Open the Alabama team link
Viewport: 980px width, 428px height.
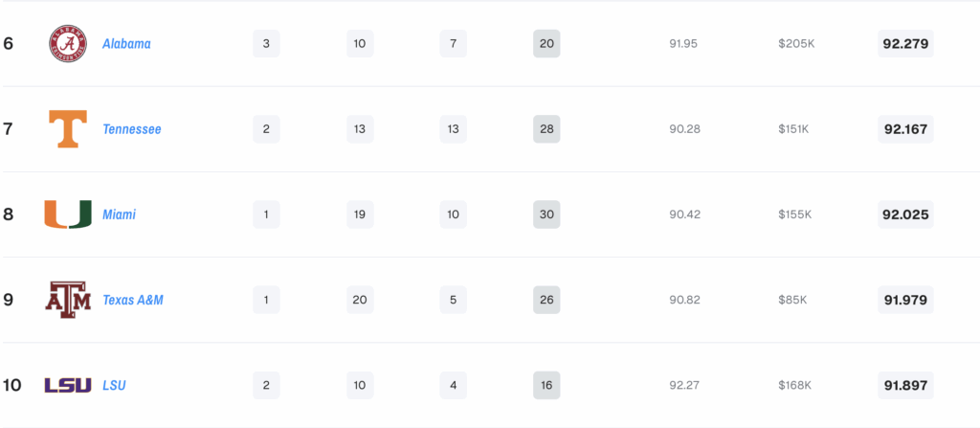pyautogui.click(x=126, y=44)
